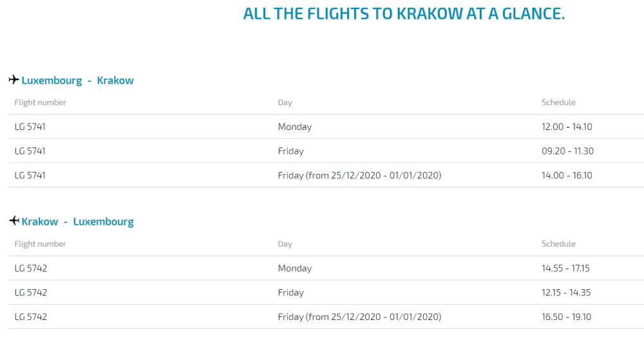This screenshot has width=644, height=340.
Task: Click the 14.55 - 17.15 schedule time
Action: coord(565,268)
